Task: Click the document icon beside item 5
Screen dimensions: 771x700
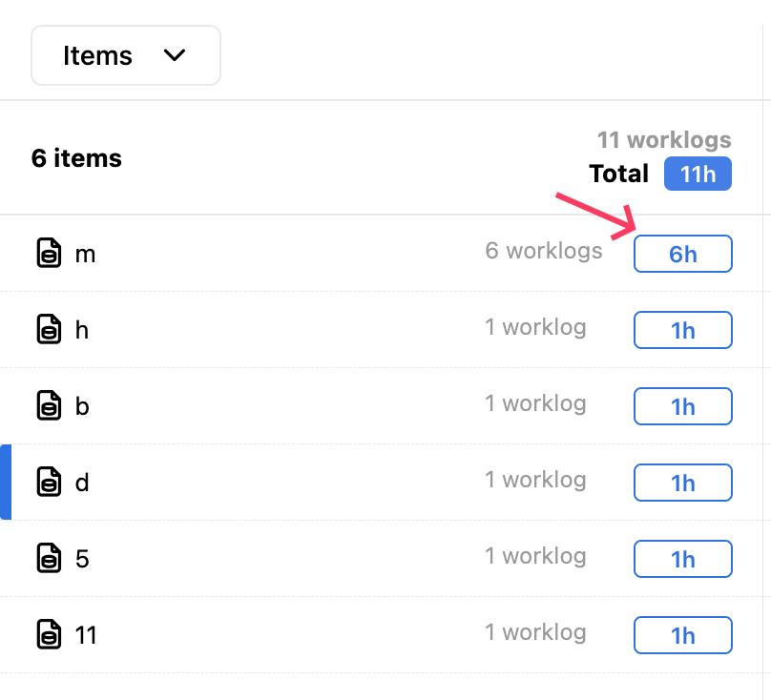Action: pos(49,558)
